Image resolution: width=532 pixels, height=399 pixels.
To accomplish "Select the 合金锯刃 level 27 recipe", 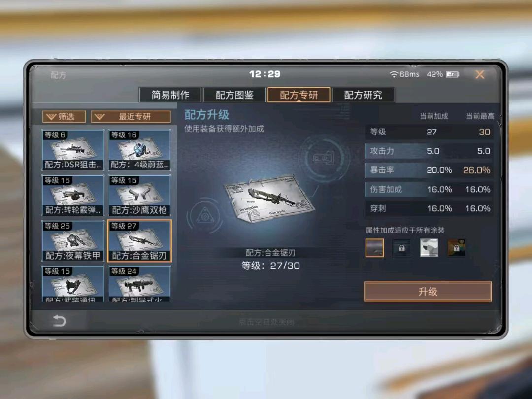I will click(x=139, y=241).
